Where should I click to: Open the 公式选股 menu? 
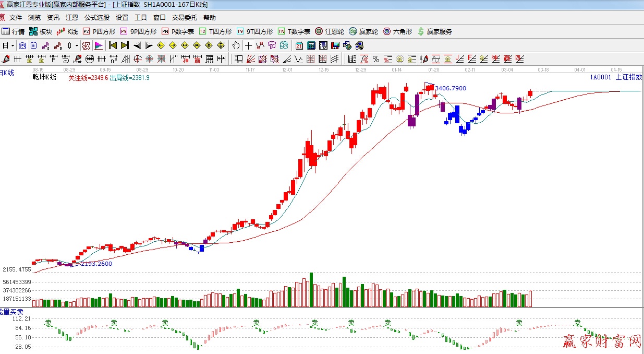(x=97, y=18)
